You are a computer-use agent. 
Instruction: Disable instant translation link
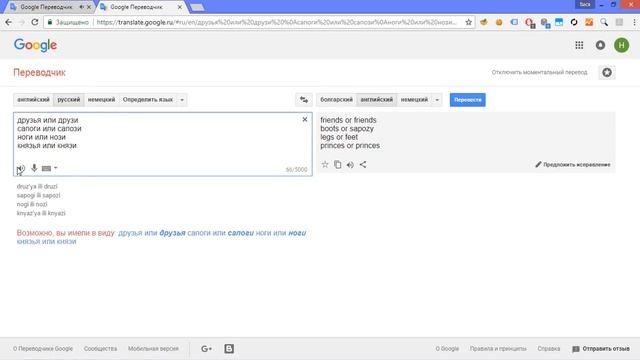[539, 72]
